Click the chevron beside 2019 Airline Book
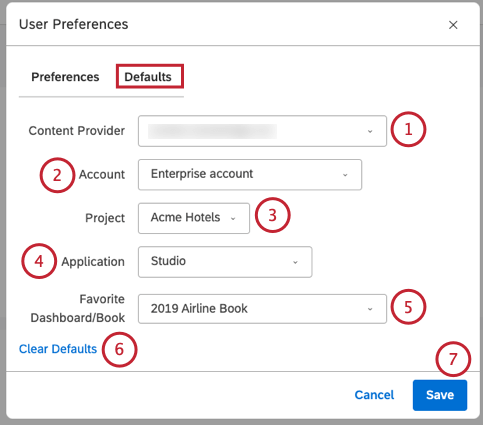Image resolution: width=490 pixels, height=425 pixels. click(x=370, y=309)
